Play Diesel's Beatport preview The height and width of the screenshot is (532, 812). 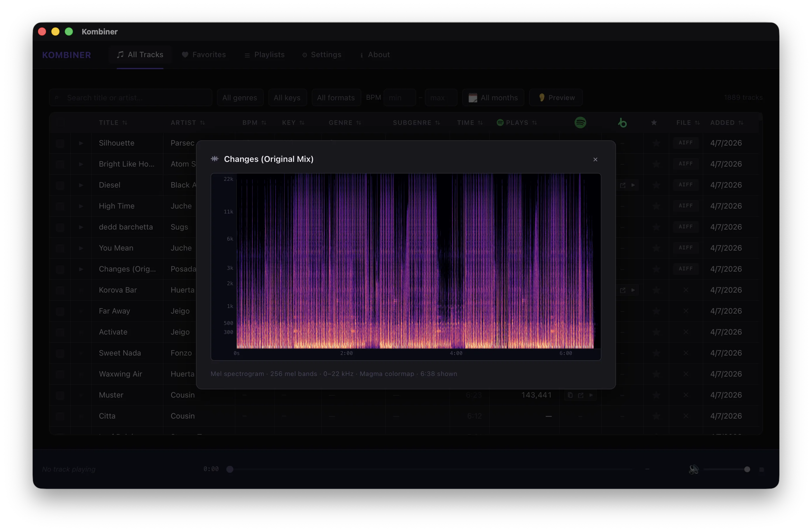[x=633, y=185]
